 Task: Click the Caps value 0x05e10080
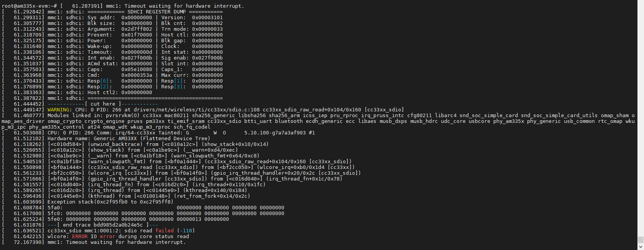[136, 70]
